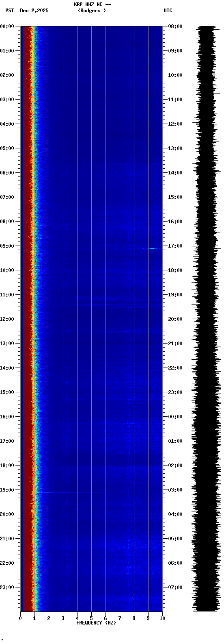Click the 19:00 UTC tick label
The width and height of the screenshot is (224, 644).
tap(175, 295)
